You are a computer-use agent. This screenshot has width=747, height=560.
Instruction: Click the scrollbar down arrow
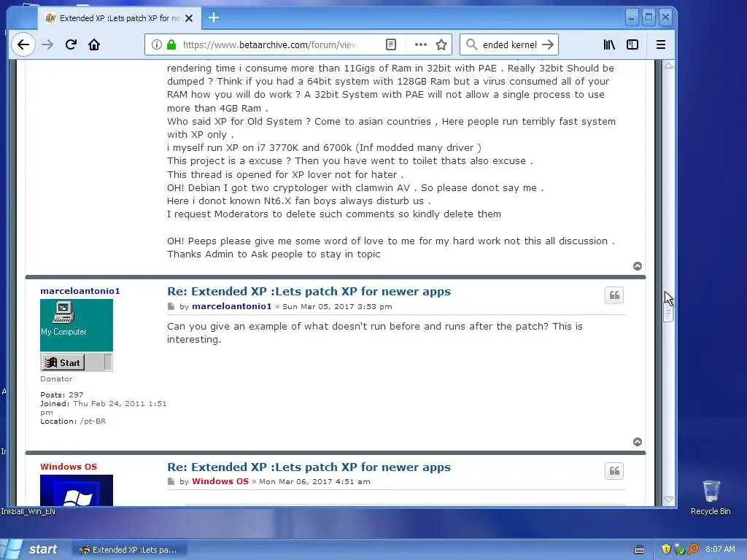(x=668, y=499)
